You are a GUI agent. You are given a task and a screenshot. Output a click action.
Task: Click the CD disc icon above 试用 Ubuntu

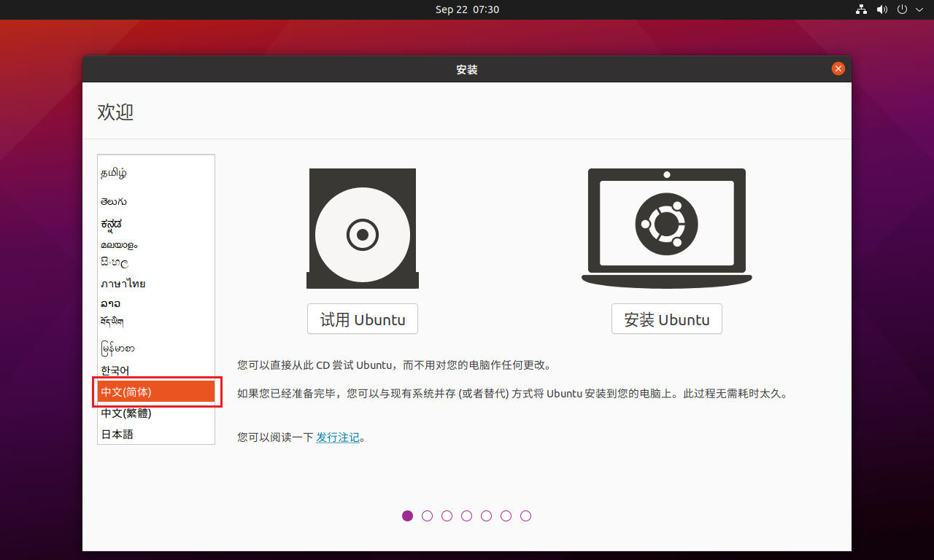tap(363, 228)
